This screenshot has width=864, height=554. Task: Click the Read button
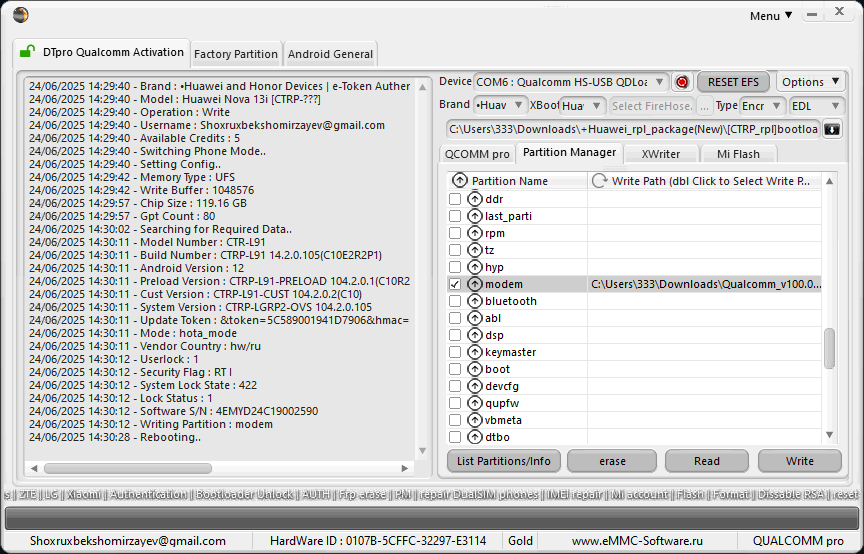click(707, 461)
